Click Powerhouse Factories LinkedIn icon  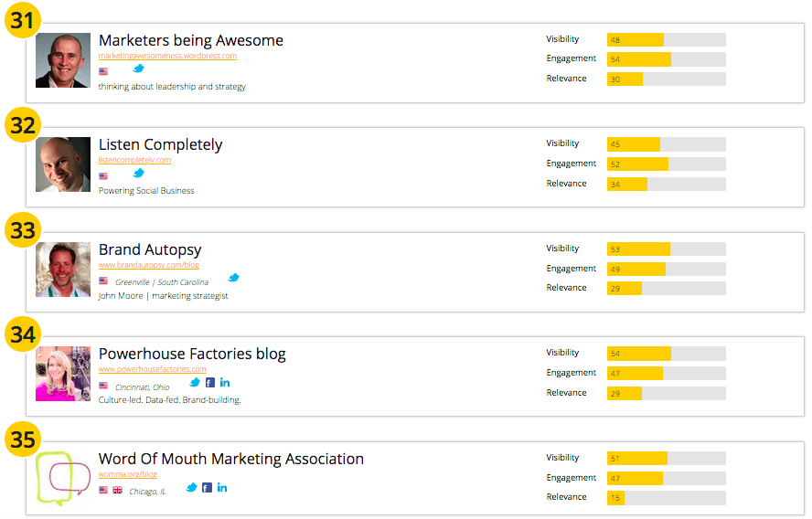[x=225, y=382]
